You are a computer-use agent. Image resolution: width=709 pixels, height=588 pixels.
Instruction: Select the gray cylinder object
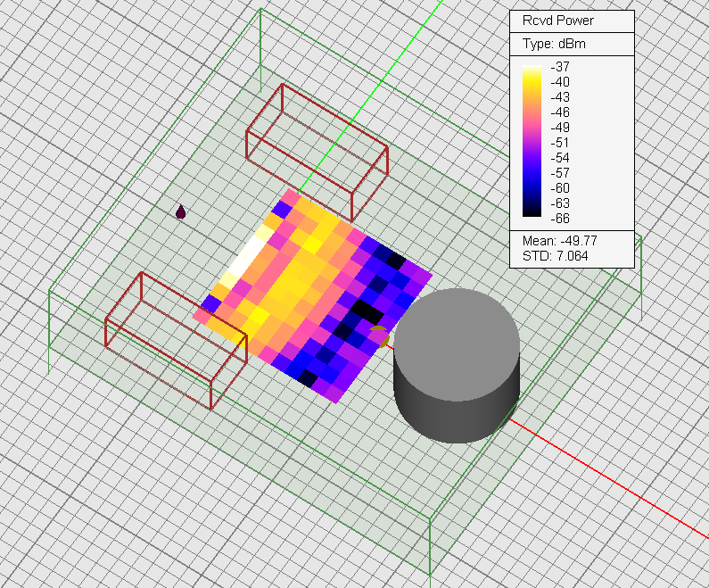click(457, 366)
